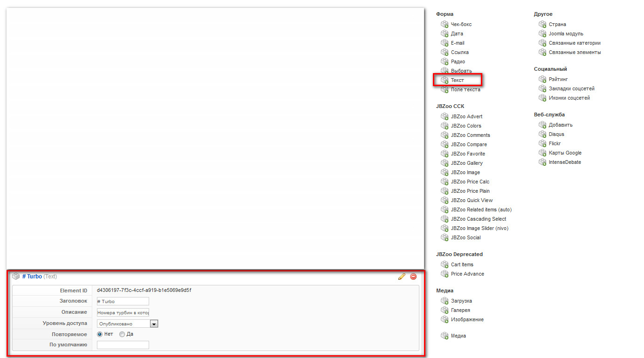Add the Cart Items element
Screen dimensions: 644x358
tap(462, 264)
